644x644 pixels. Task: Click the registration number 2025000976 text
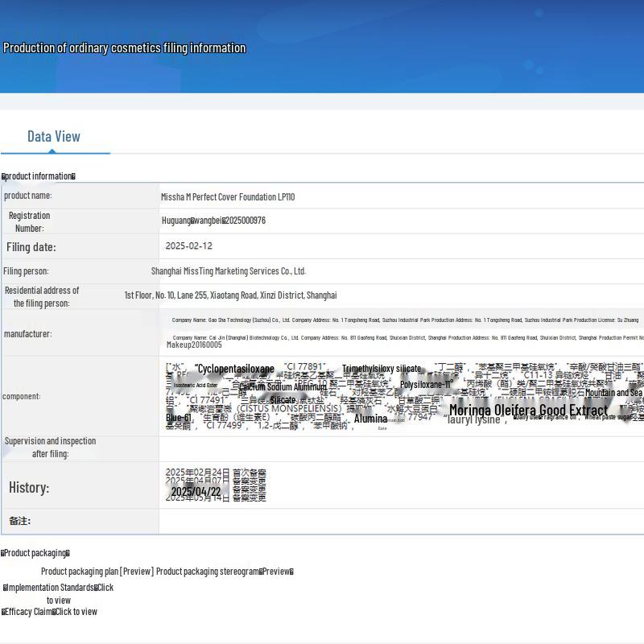pyautogui.click(x=213, y=221)
